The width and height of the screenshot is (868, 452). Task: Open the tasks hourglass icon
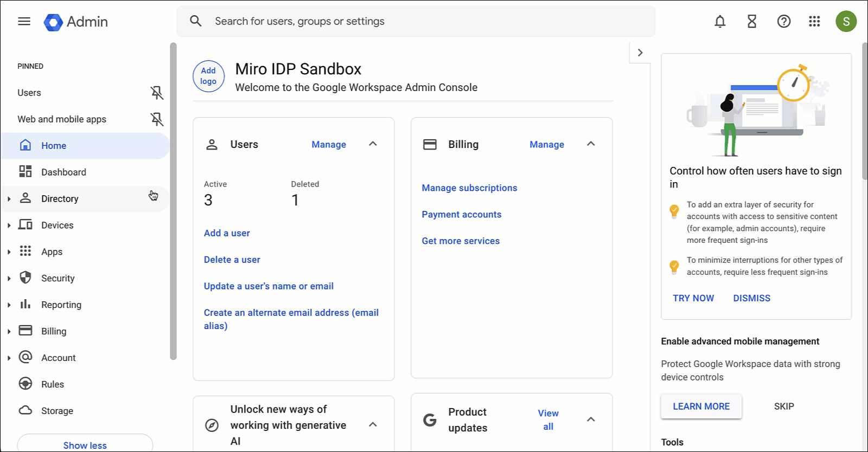pyautogui.click(x=752, y=22)
